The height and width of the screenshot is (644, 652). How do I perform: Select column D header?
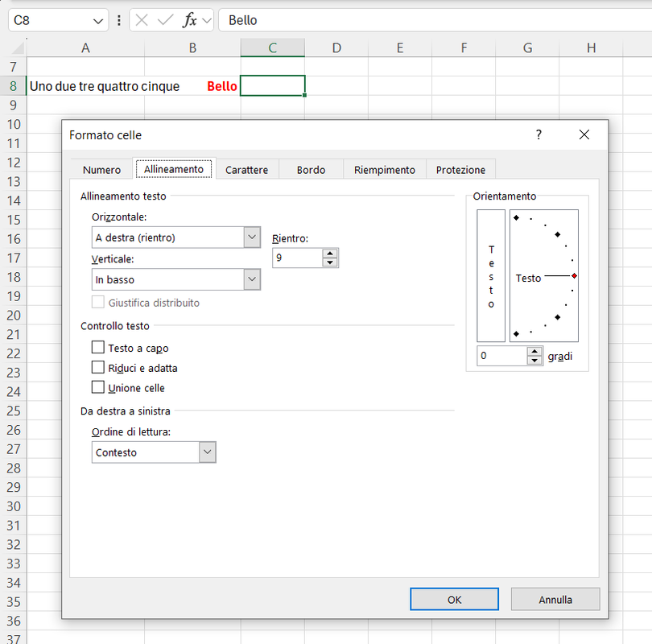tap(336, 47)
